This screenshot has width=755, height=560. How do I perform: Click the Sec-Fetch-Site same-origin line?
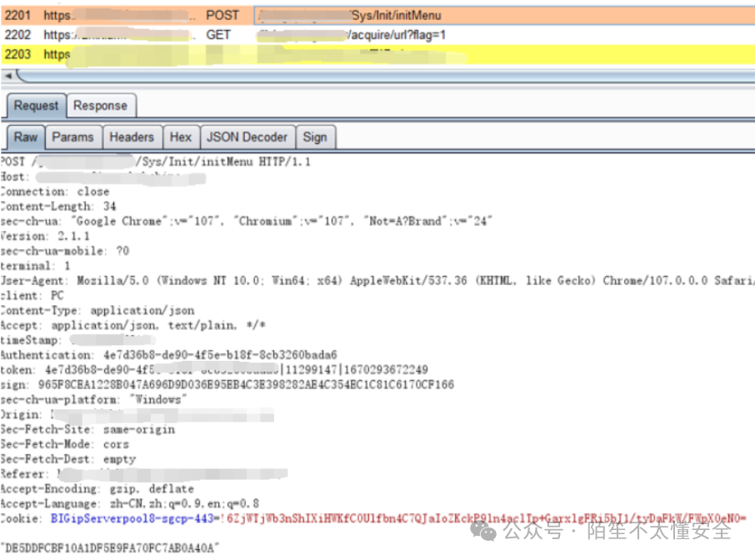click(x=87, y=429)
